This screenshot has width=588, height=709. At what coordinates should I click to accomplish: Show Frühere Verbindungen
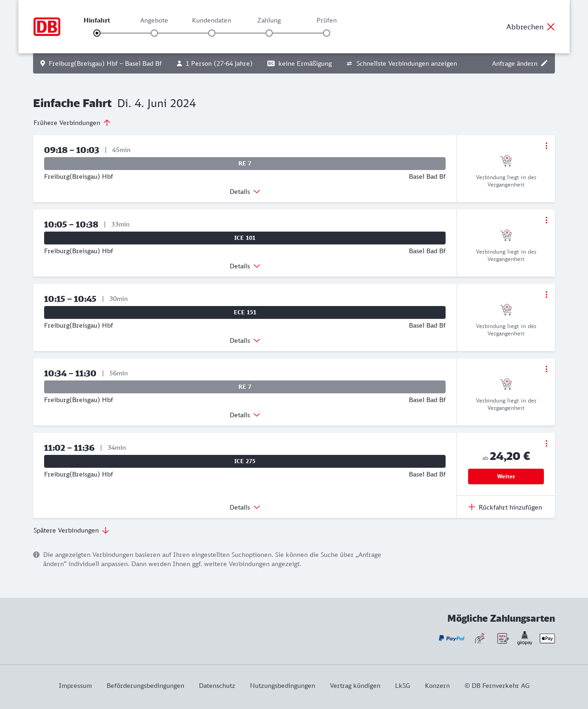72,123
